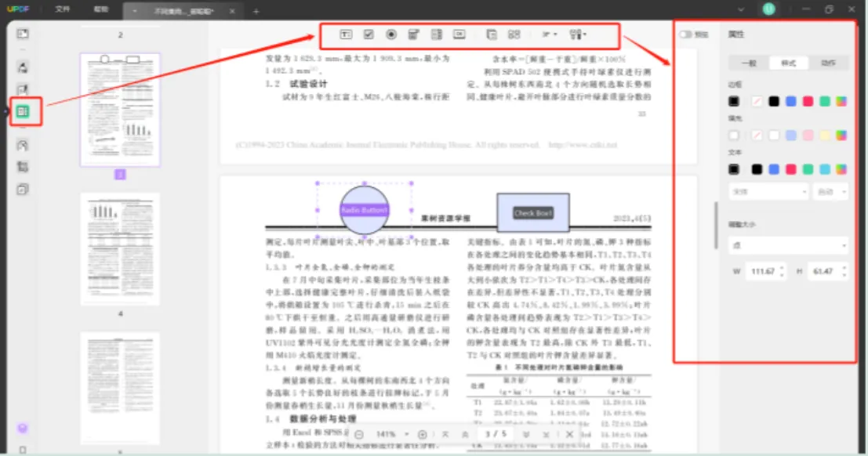Select the List Box form tool
The image size is (868, 456).
click(x=437, y=34)
